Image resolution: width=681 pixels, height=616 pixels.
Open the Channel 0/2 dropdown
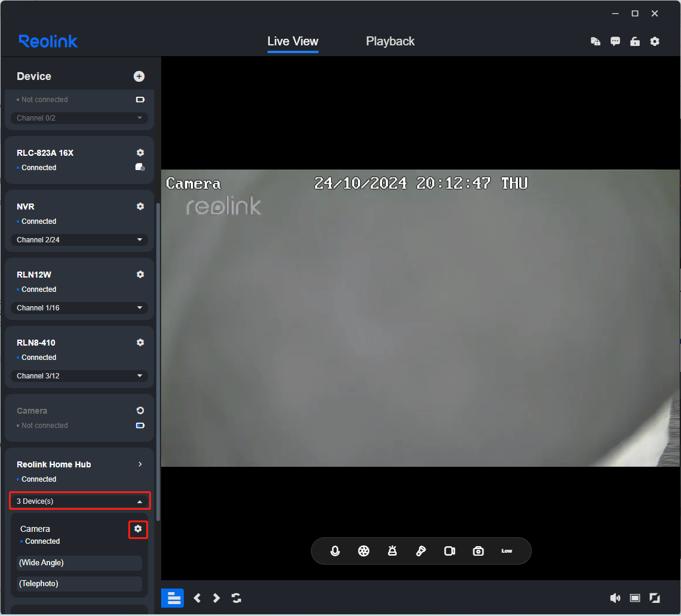[x=79, y=118]
